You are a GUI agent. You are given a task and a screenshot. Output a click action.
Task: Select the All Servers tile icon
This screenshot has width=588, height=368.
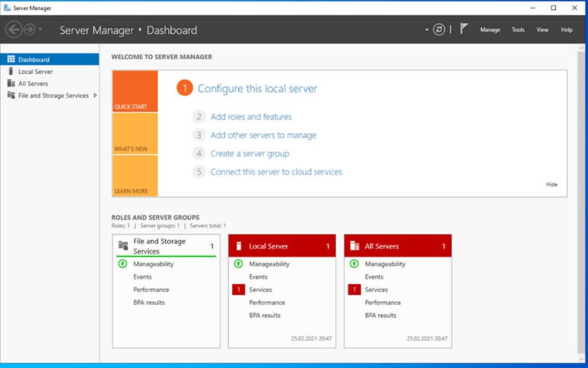point(355,245)
